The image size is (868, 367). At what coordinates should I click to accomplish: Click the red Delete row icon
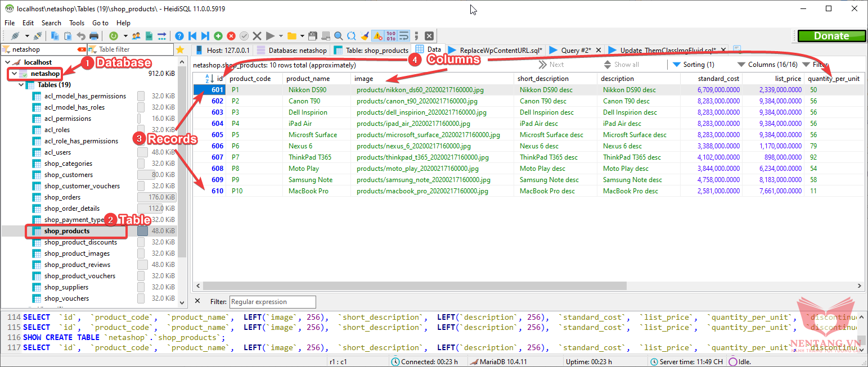(x=231, y=36)
